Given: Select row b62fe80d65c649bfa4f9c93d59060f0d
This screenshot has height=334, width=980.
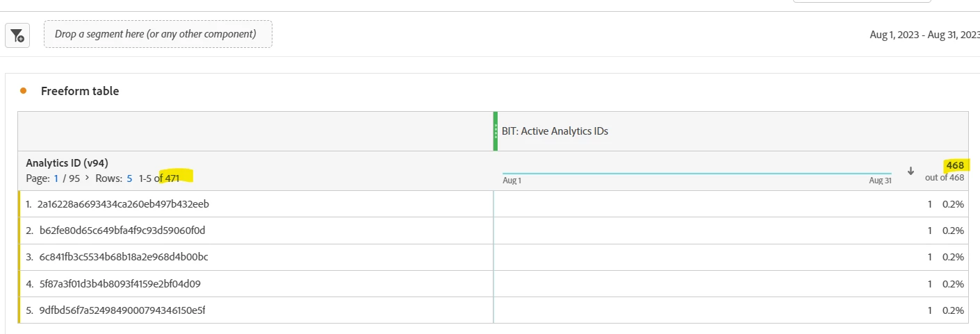Looking at the screenshot, I should click(256, 231).
